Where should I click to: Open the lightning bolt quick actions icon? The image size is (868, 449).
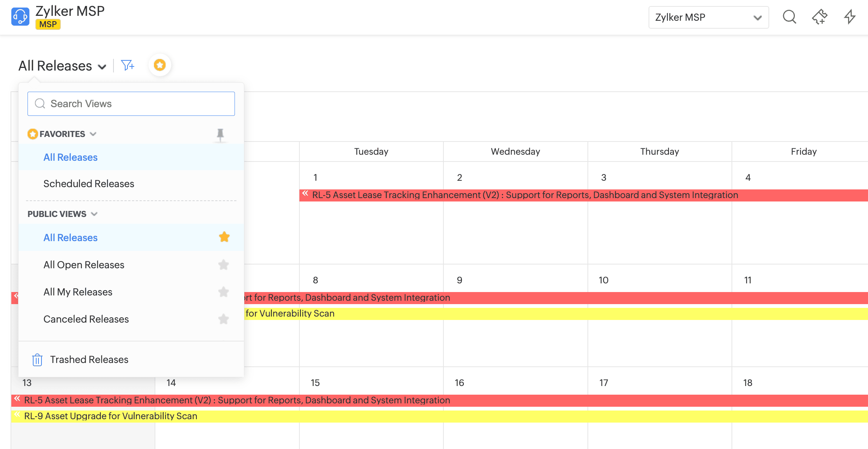pos(850,17)
